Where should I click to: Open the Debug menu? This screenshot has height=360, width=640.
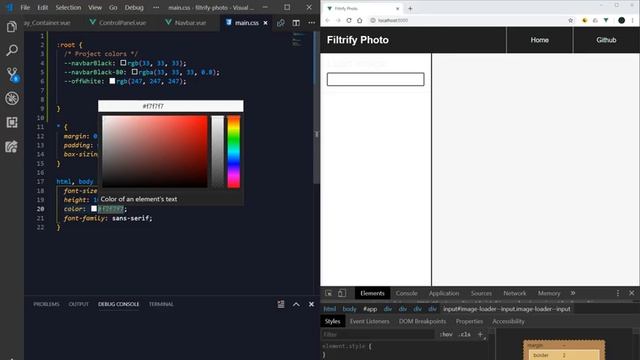pos(134,7)
